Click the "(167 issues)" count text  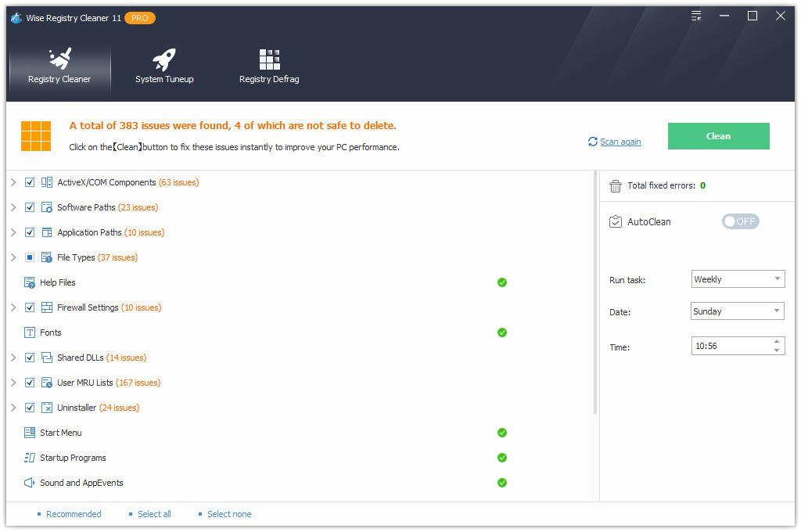click(138, 383)
